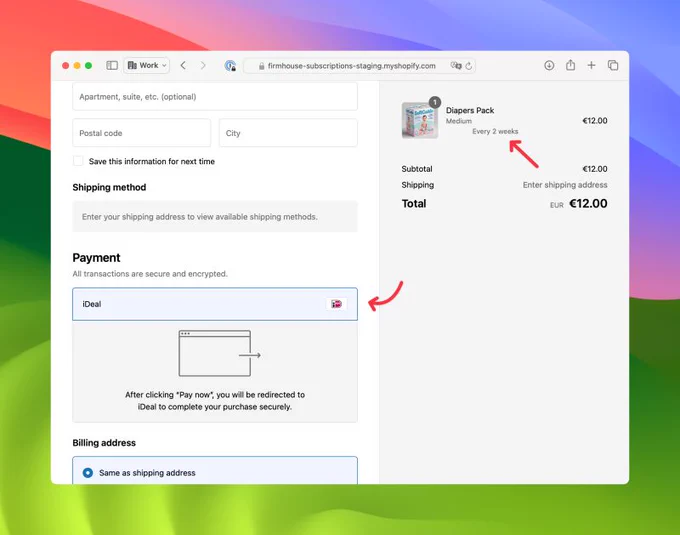
Task: Click the quantity badge on product image
Action: click(435, 102)
